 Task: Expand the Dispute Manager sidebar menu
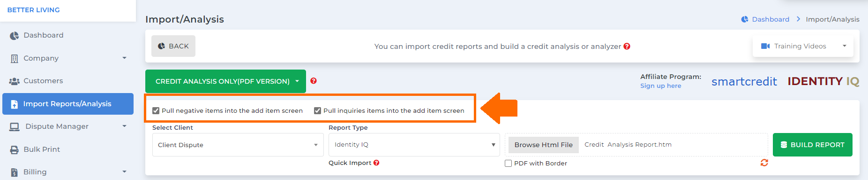point(68,126)
